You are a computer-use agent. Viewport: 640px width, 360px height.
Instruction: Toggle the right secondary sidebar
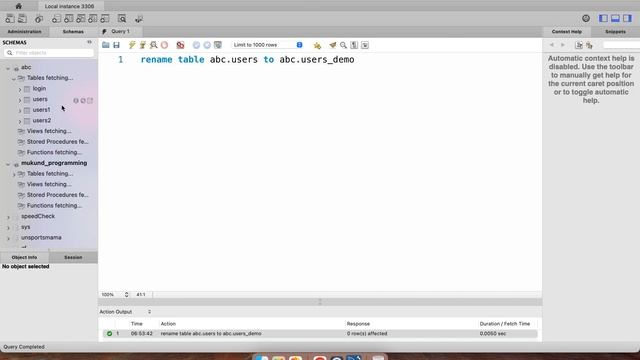[x=627, y=18]
